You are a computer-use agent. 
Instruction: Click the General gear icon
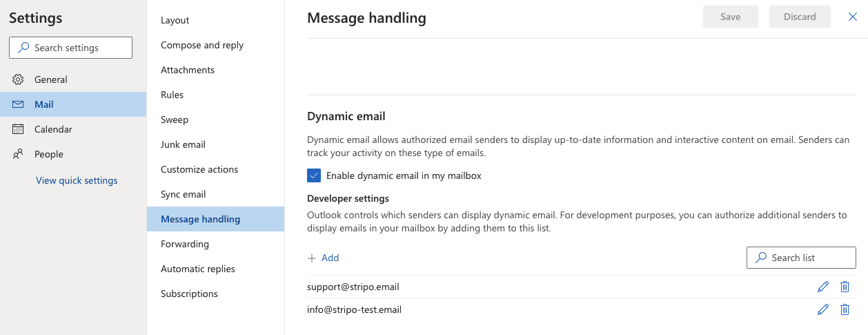point(19,79)
